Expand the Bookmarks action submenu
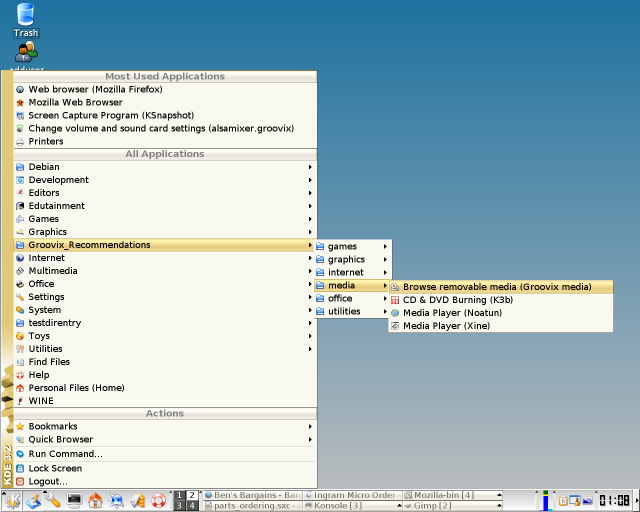Image resolution: width=640 pixels, height=512 pixels. (165, 426)
